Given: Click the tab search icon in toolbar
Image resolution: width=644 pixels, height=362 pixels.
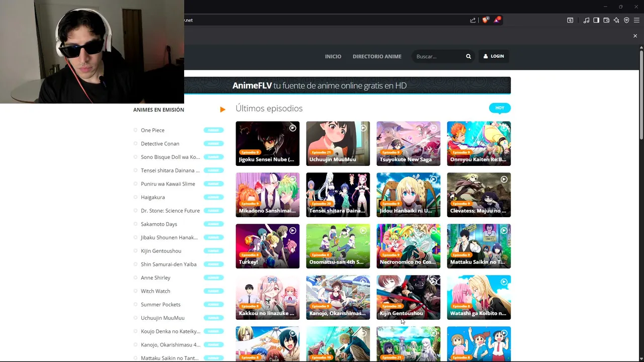Looking at the screenshot, I should click(x=570, y=20).
